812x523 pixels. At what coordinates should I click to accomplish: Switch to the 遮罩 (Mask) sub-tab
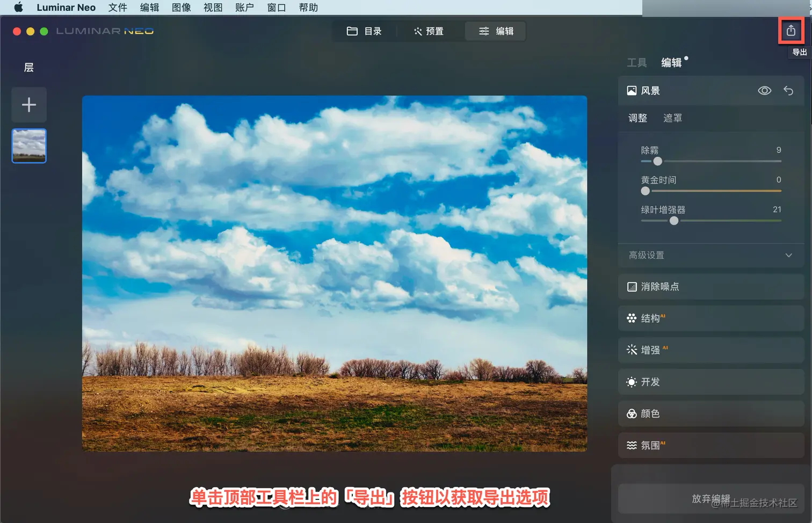pos(672,118)
